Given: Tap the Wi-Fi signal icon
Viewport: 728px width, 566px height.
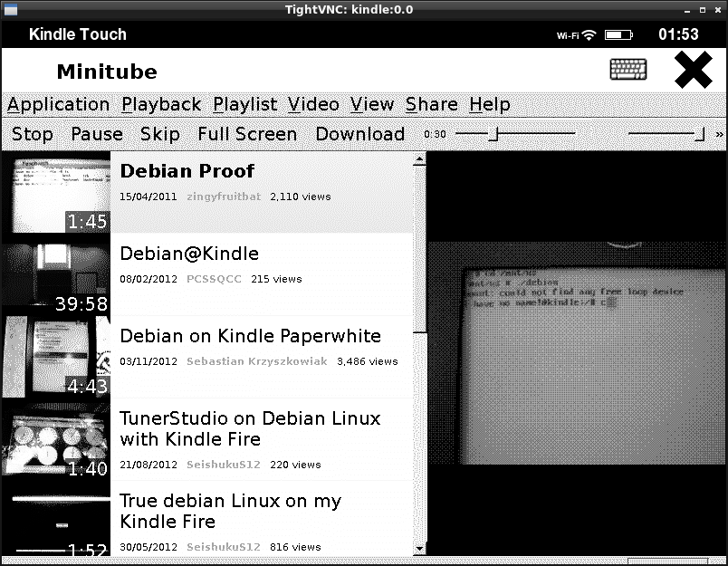Looking at the screenshot, I should tap(589, 34).
